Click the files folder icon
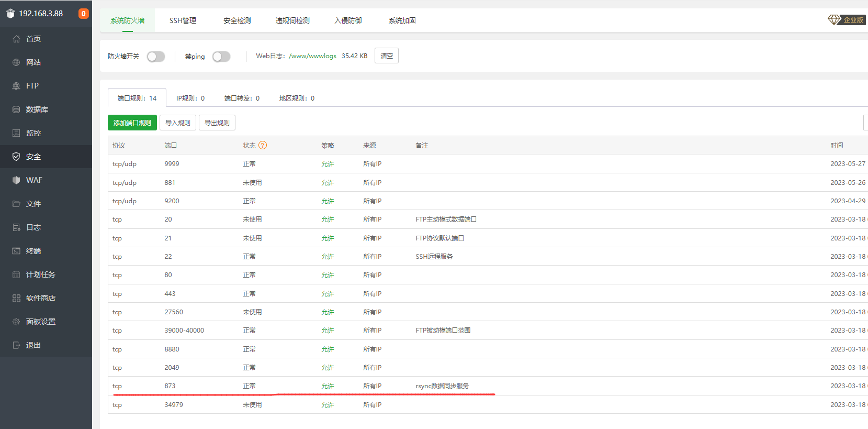 [x=16, y=204]
